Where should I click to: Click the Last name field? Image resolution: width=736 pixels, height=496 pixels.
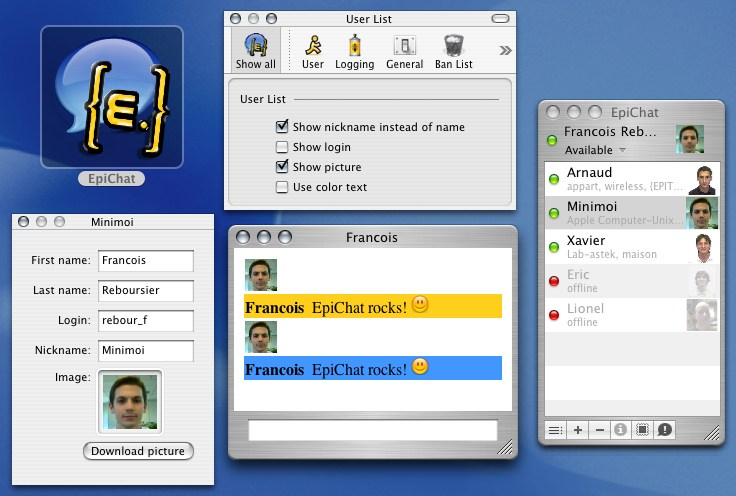pos(146,290)
